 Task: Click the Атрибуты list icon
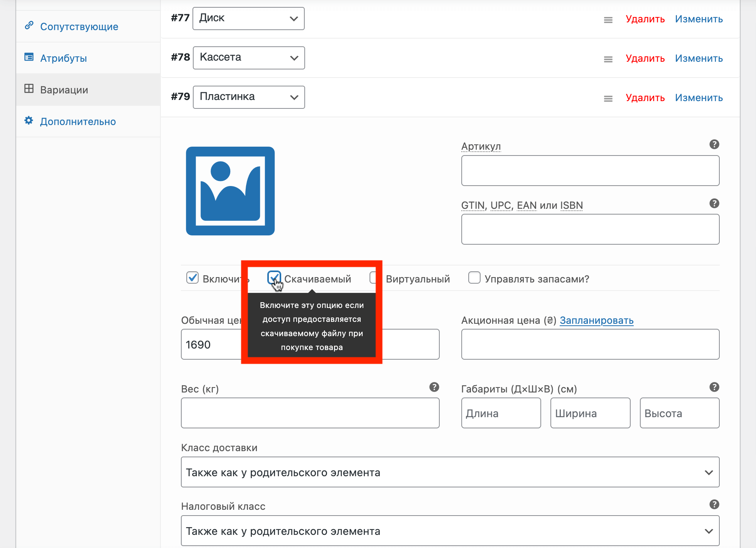(x=29, y=57)
